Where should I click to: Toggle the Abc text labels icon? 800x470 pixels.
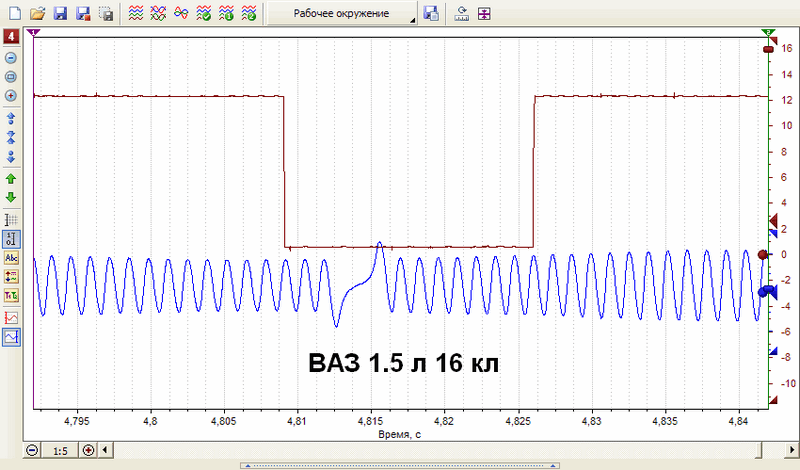click(11, 258)
